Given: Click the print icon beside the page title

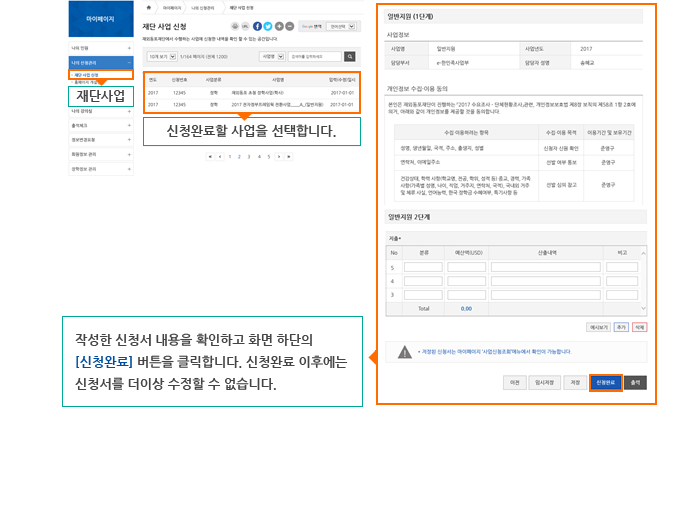Looking at the screenshot, I should [235, 26].
